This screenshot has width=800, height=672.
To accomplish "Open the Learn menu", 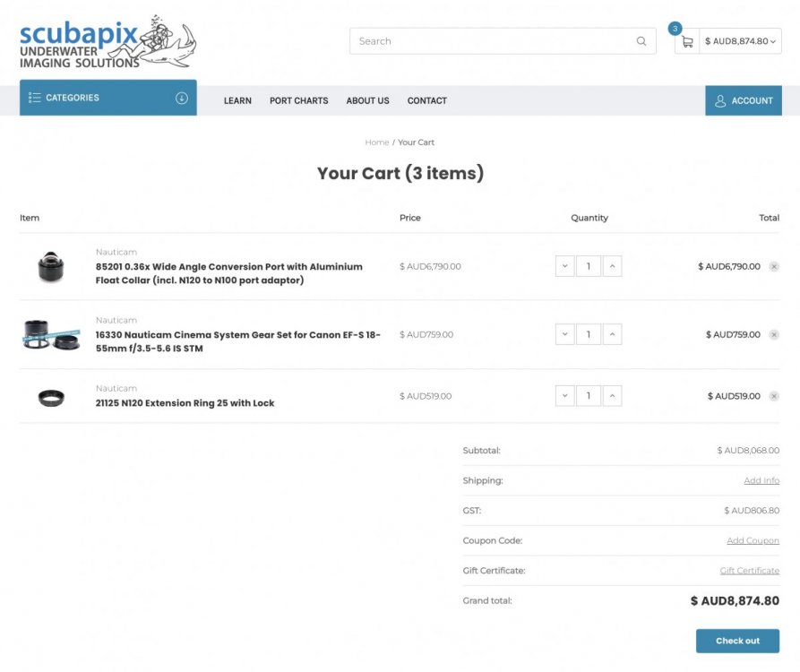I will (x=237, y=101).
